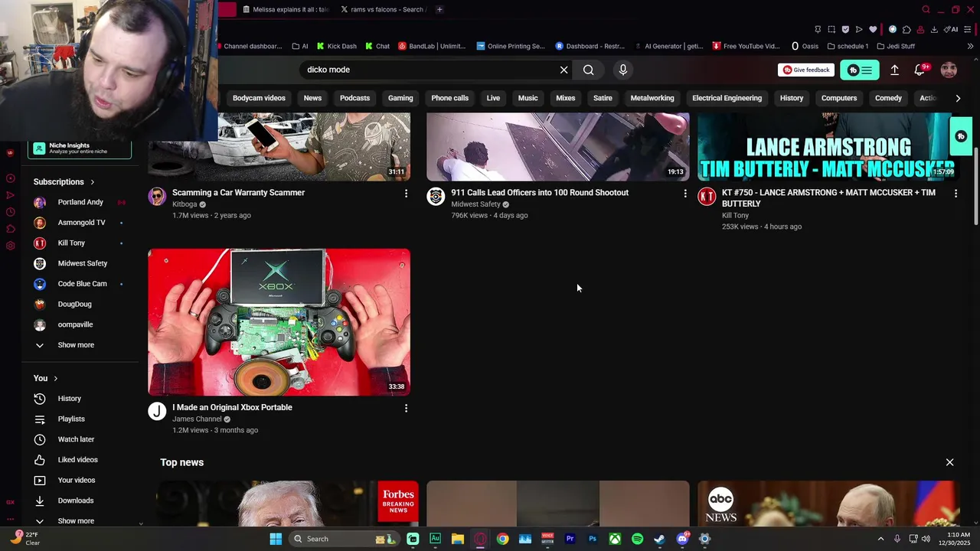Open the browser AI tool button
The image size is (980, 551).
pyautogui.click(x=952, y=29)
